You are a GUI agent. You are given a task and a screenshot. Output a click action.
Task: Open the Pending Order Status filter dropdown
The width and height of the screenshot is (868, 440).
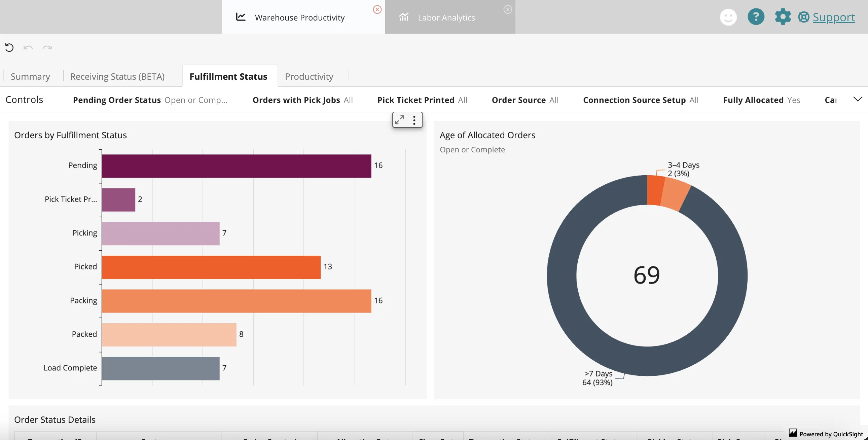tap(150, 100)
